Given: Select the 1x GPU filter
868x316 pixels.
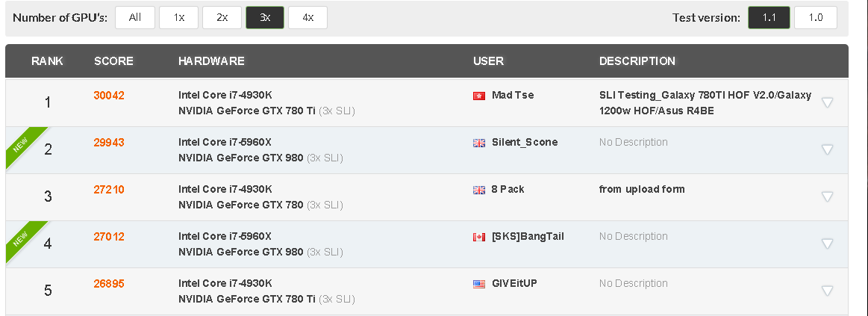Looking at the screenshot, I should coord(179,18).
